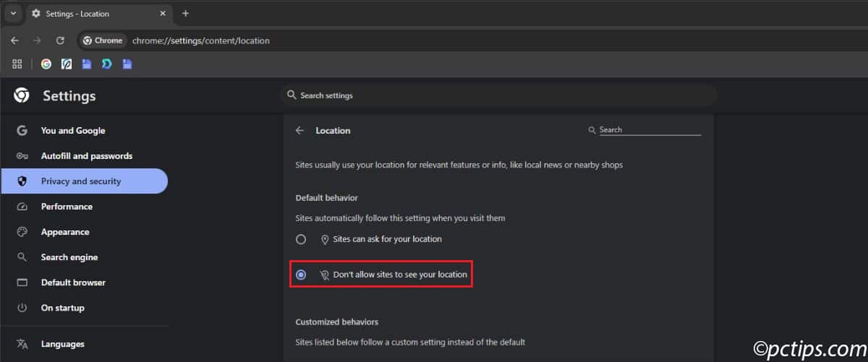Screen dimensions: 868x362
Task: Focus the Search settings field
Action: pos(498,95)
